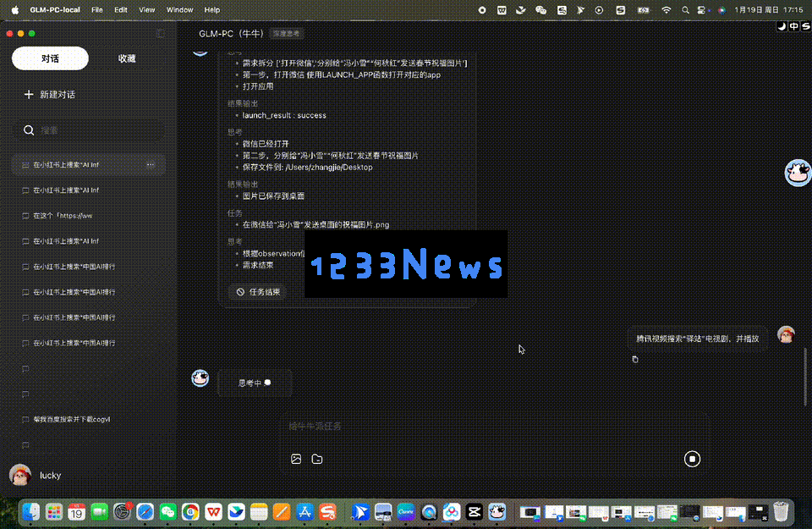This screenshot has width=812, height=529.
Task: Open Trash from the dock
Action: click(781, 512)
